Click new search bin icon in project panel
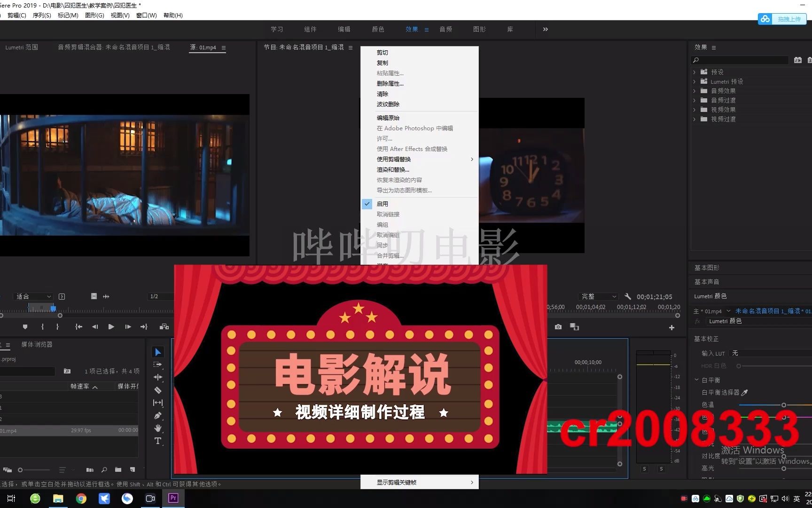Screen dimensions: 812x508 click(x=67, y=371)
